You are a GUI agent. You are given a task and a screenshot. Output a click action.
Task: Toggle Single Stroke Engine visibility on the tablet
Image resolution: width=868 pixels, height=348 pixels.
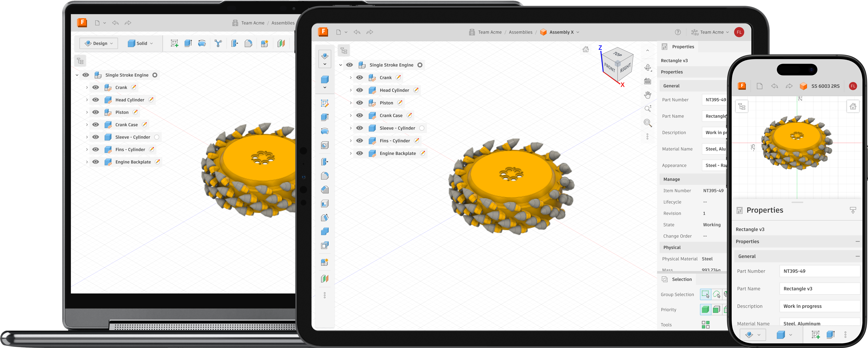pyautogui.click(x=349, y=65)
